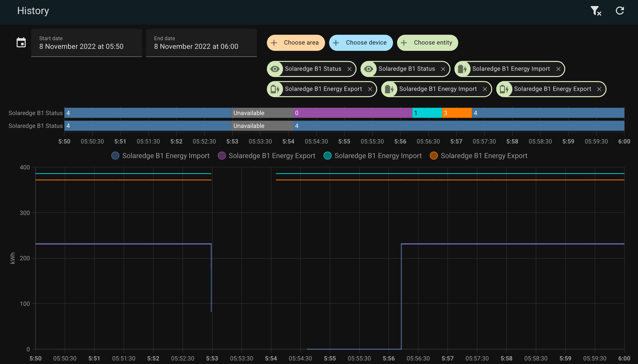The width and height of the screenshot is (638, 364).
Task: Remove the Solaredge B1 Energy Import filter chip
Action: (x=559, y=69)
